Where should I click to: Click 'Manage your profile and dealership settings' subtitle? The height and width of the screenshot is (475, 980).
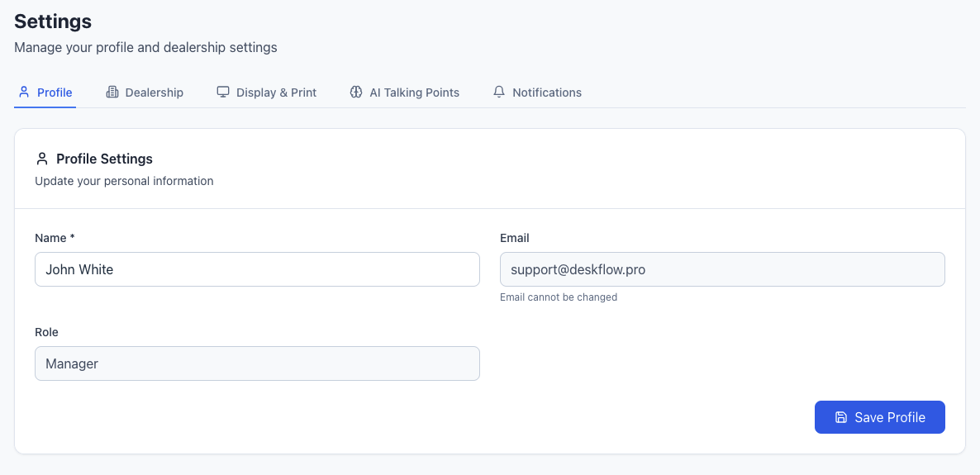click(x=145, y=48)
